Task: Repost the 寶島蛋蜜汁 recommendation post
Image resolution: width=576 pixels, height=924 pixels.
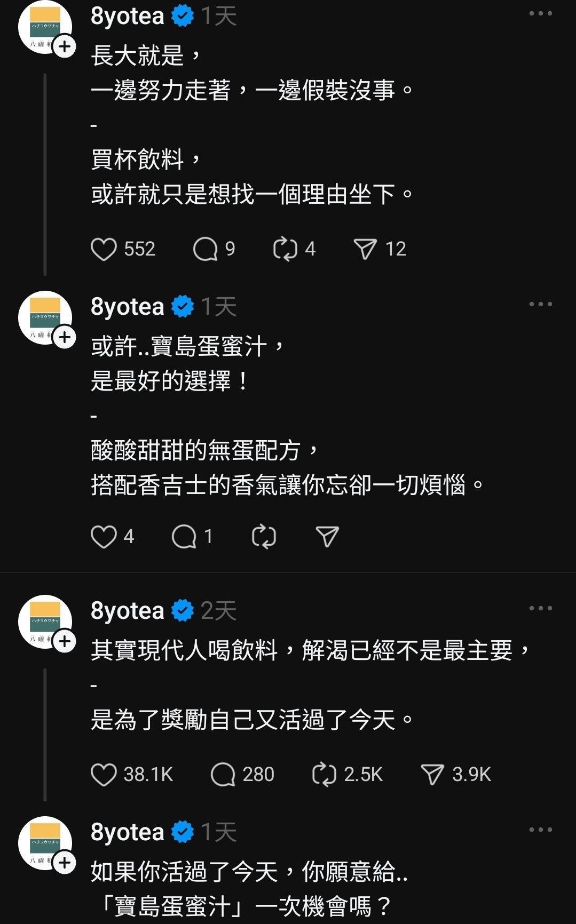Action: pyautogui.click(x=264, y=537)
